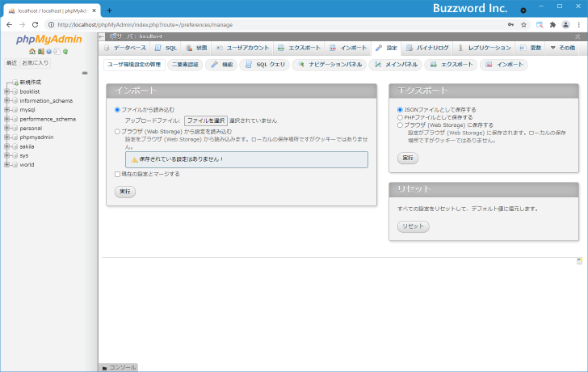Open the browser extensions puzzle icon
This screenshot has width=588, height=372.
(x=552, y=24)
